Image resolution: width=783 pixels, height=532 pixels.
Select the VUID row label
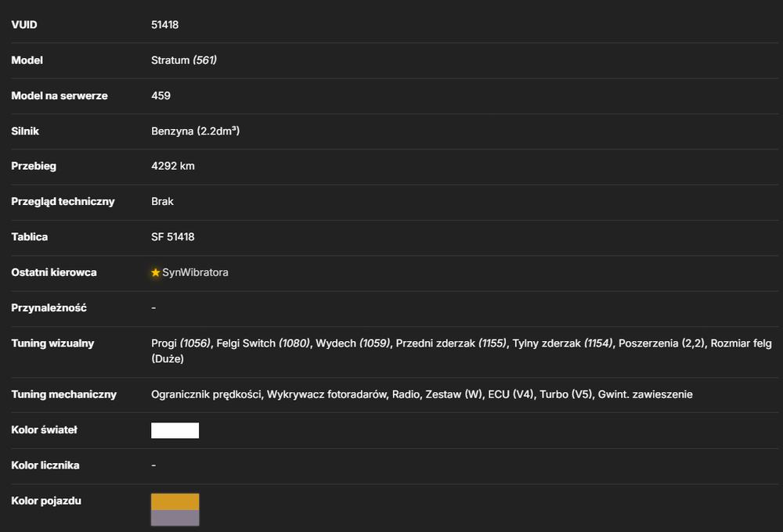coord(24,25)
